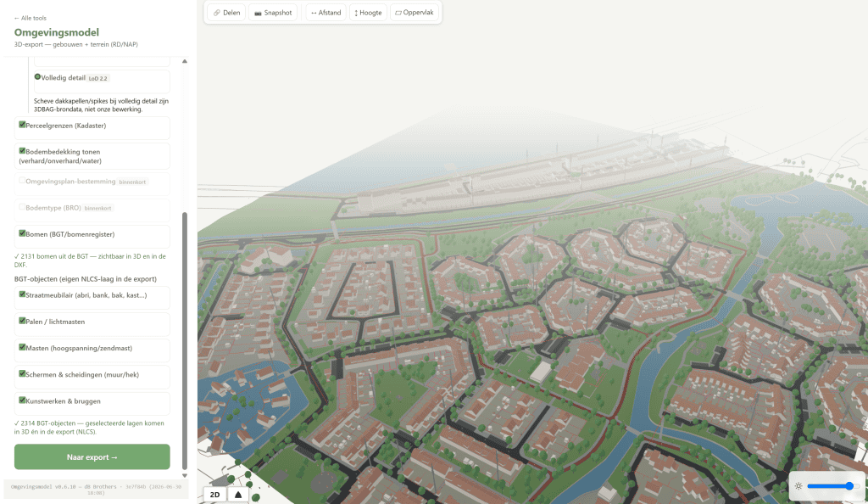Click the 'BGT-objecten (eigen NLCS-laag' heading
The width and height of the screenshot is (868, 504).
pyautogui.click(x=86, y=279)
